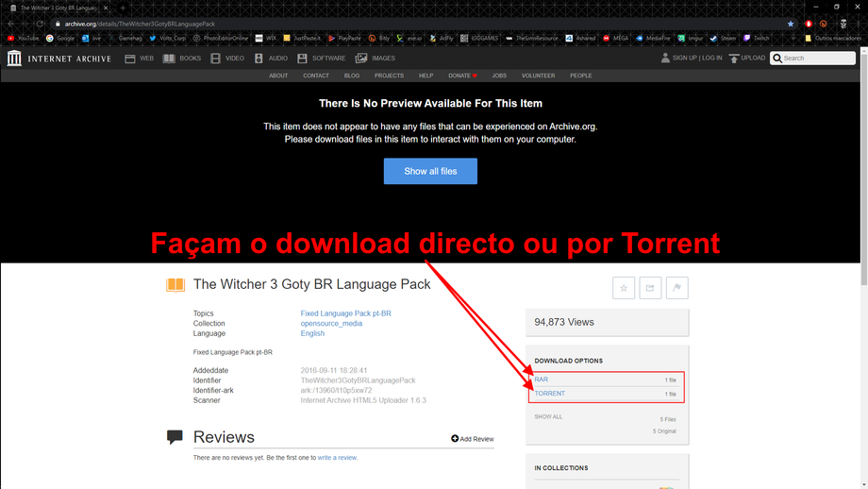Click the upload arrow icon
The width and height of the screenshot is (868, 489).
pos(735,58)
